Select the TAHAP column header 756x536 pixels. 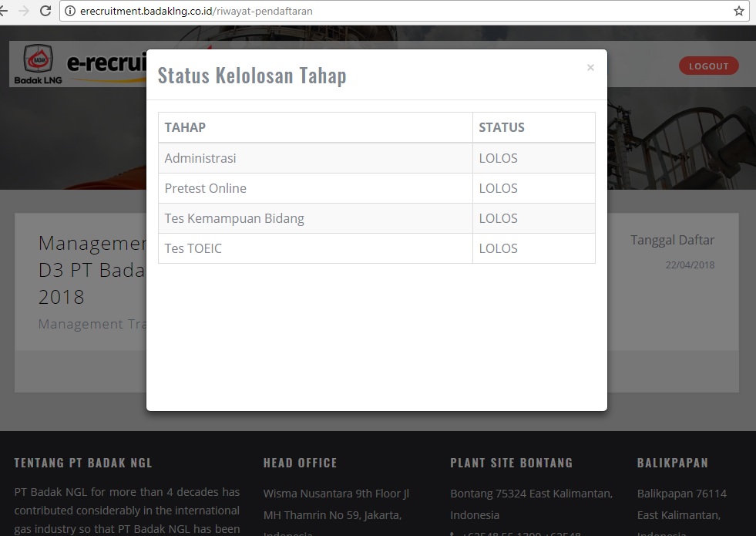pos(185,127)
